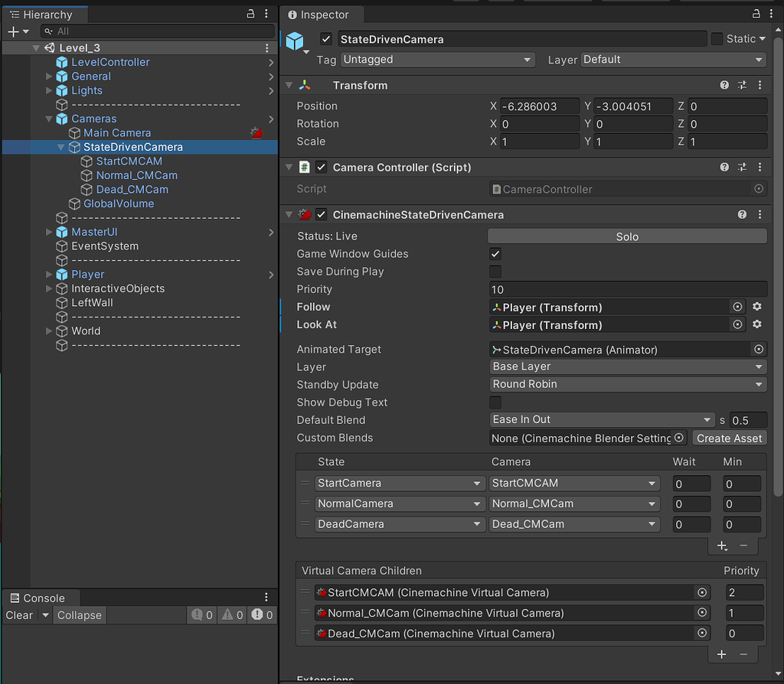Click the Animated Target object picker icon
The width and height of the screenshot is (784, 684).
click(x=759, y=349)
